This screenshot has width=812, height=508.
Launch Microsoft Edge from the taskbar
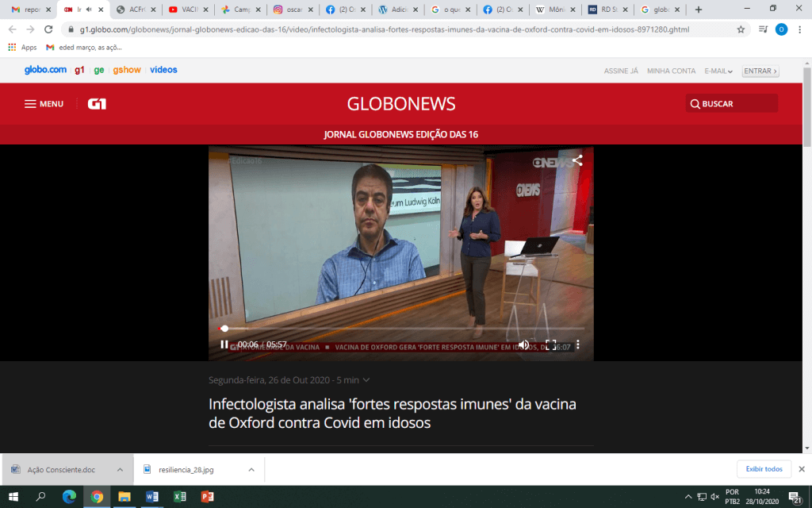(69, 497)
